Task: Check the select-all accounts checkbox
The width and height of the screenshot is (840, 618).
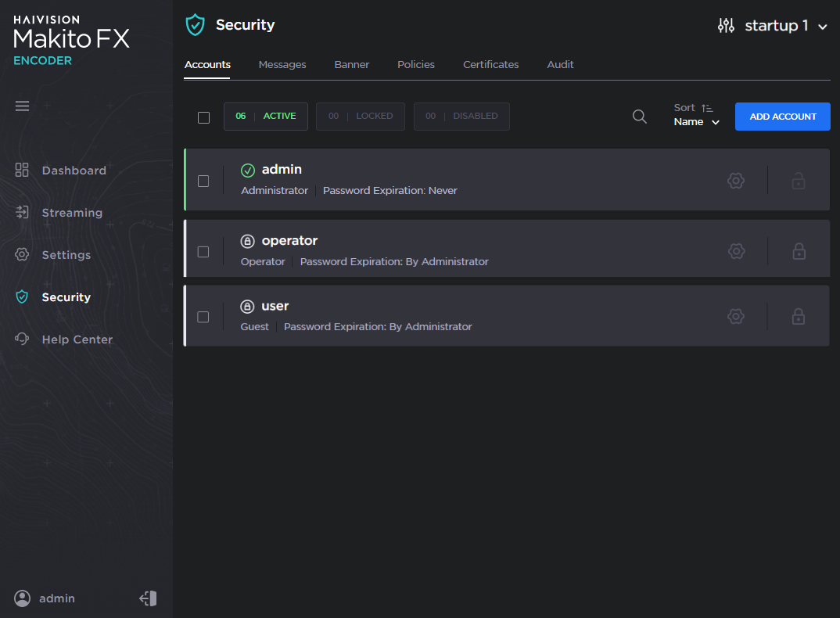Action: coord(203,117)
